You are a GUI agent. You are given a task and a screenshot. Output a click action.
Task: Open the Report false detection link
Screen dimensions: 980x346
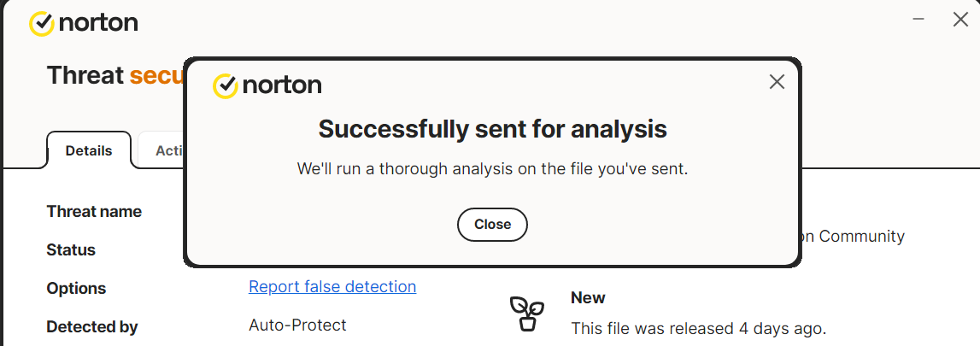[x=332, y=287]
